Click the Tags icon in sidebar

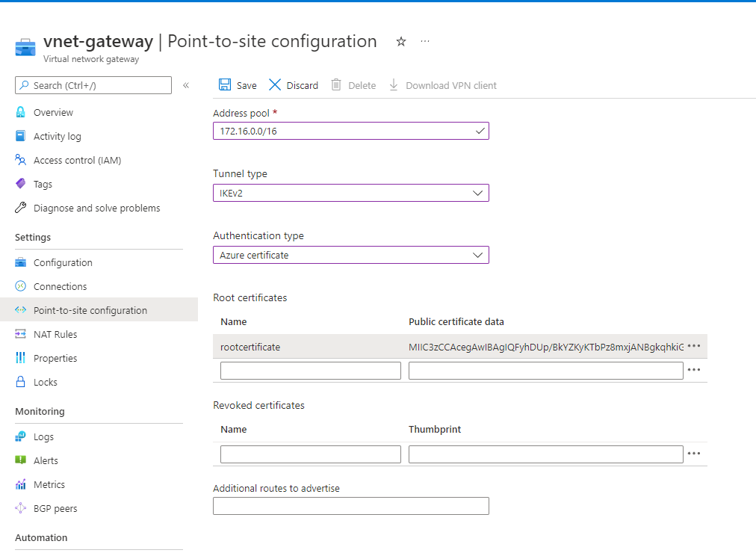pyautogui.click(x=21, y=184)
